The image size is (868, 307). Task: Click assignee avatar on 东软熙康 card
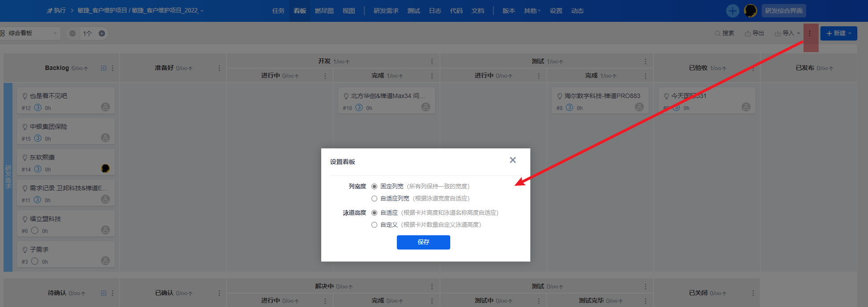[105, 168]
